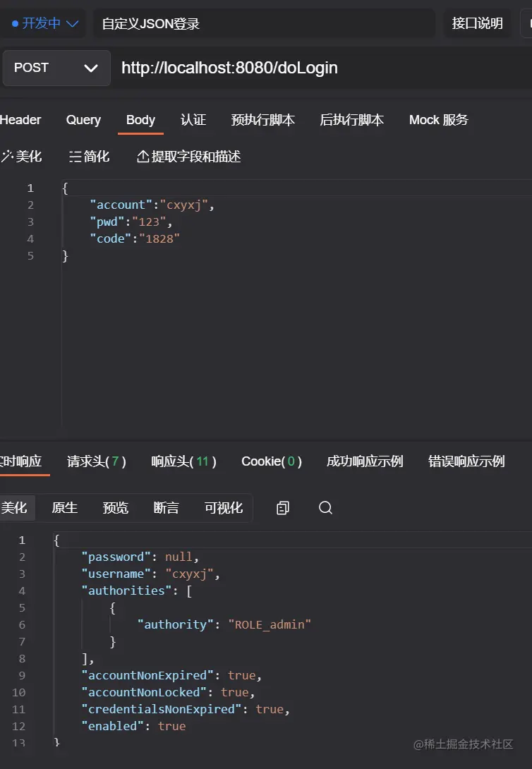This screenshot has height=769, width=532.
Task: Switch to the Header tab
Action: tap(20, 120)
